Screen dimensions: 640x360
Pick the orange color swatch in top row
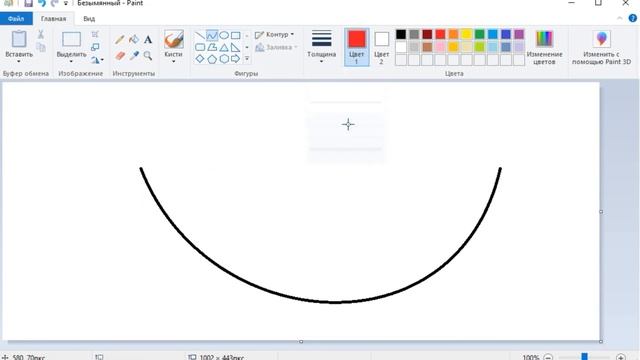tap(453, 34)
